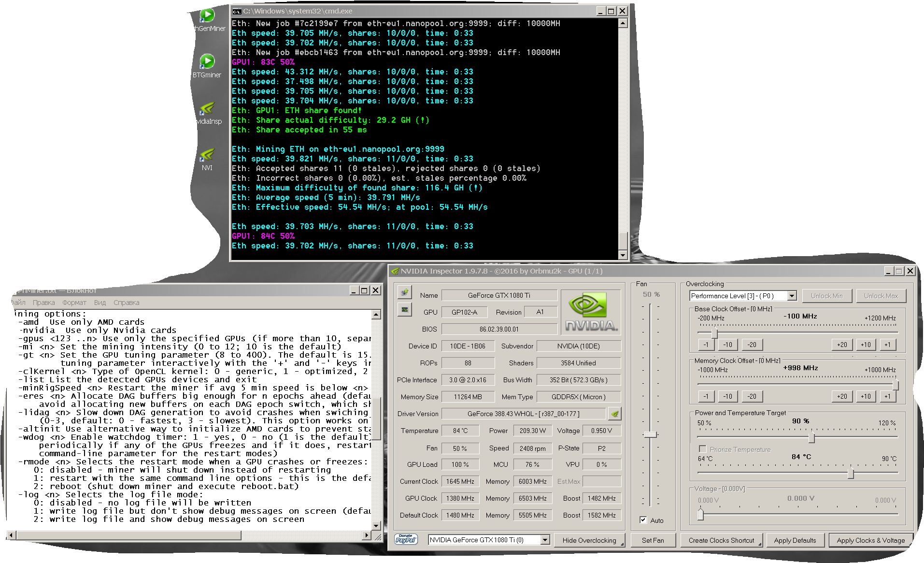This screenshot has height=563, width=924.
Task: Open the Справка menu in Notepad
Action: [x=127, y=303]
